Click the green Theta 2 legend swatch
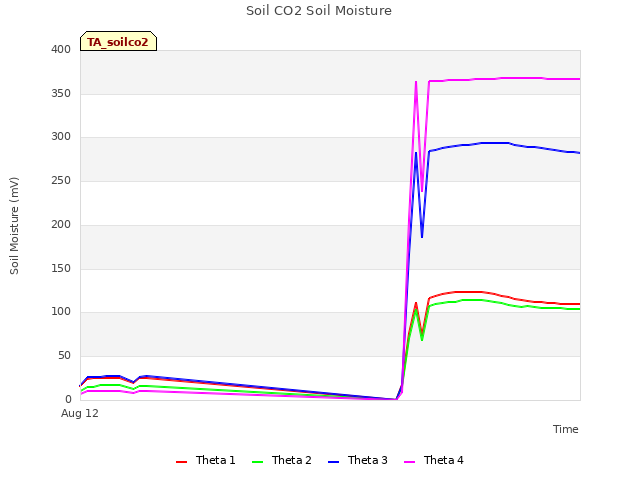640x480 pixels. point(258,462)
